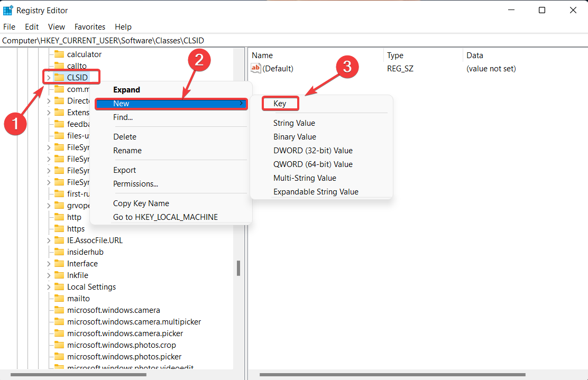Select the insiderhub key label

click(85, 252)
